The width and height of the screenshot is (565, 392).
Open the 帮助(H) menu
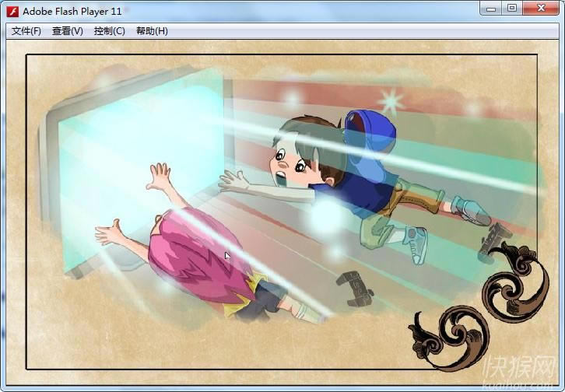[152, 31]
